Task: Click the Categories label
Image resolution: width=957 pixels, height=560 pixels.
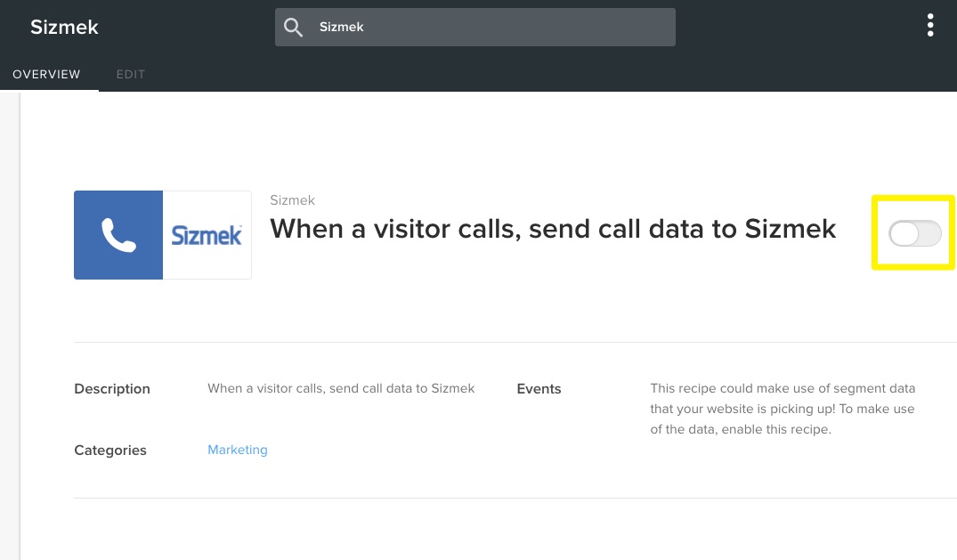Action: click(x=109, y=450)
